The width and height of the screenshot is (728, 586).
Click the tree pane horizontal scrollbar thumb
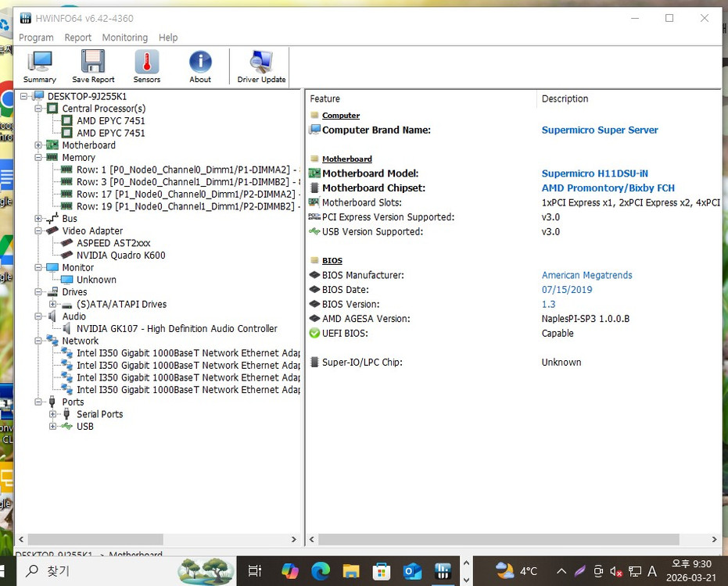[x=95, y=539]
